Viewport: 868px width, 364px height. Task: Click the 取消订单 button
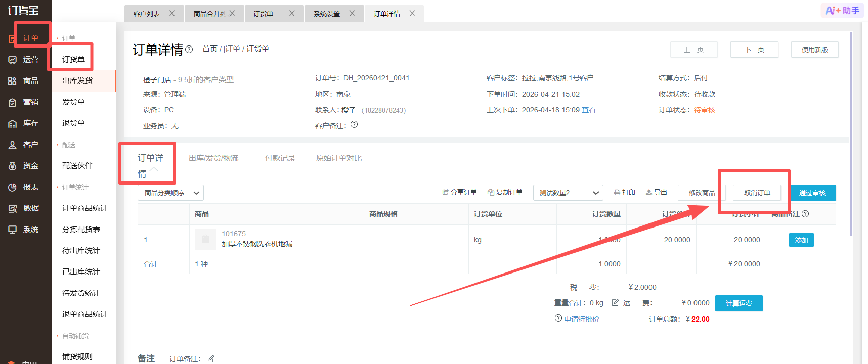757,193
